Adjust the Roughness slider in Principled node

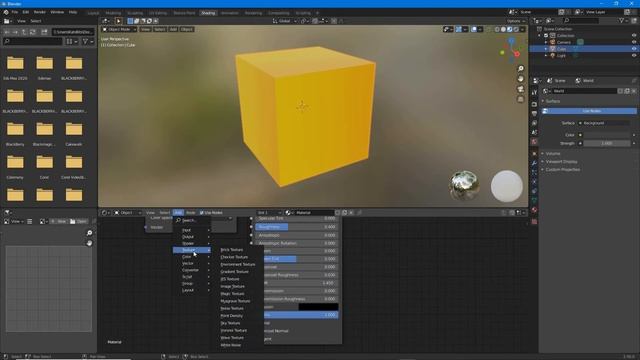tap(297, 227)
